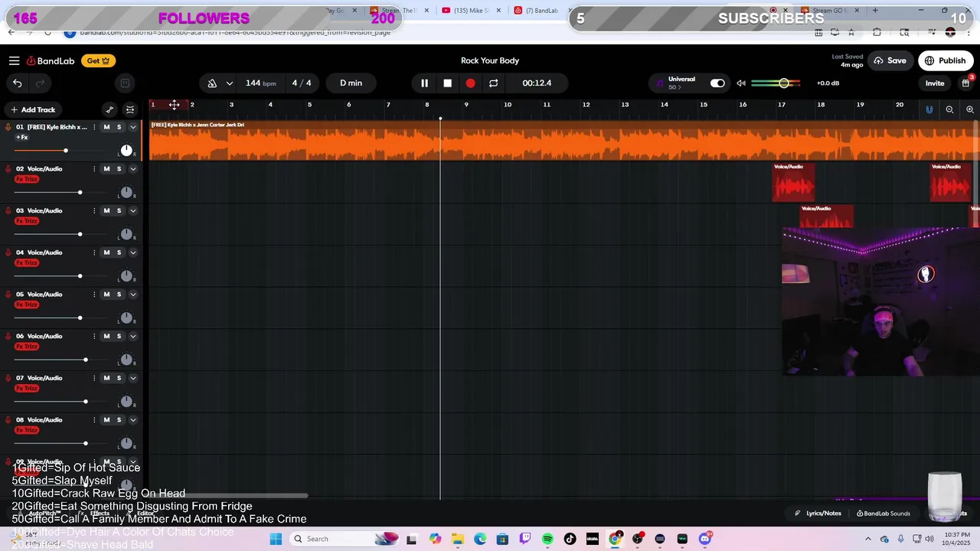Open the metronome options dropdown arrow

[x=229, y=83]
